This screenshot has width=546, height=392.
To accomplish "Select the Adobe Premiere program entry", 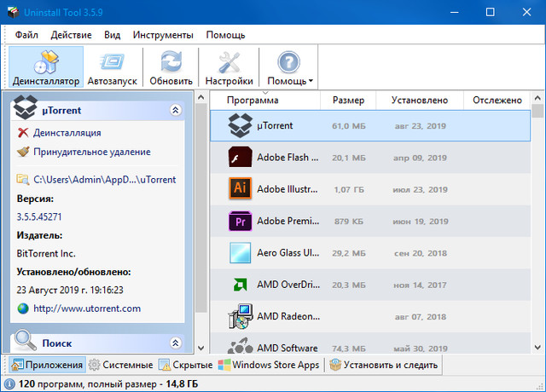I will (x=287, y=222).
